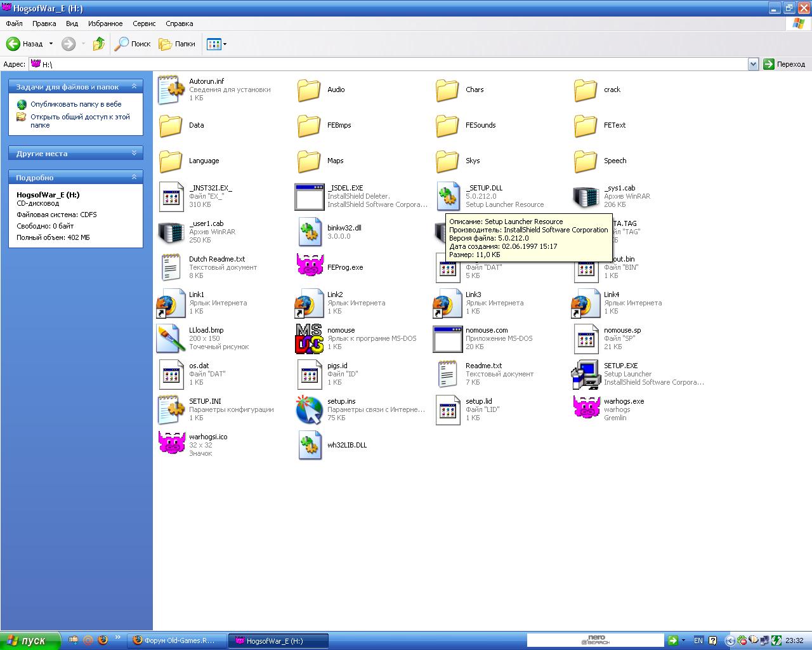Click the Поиск search button
812x650 pixels.
click(x=133, y=44)
